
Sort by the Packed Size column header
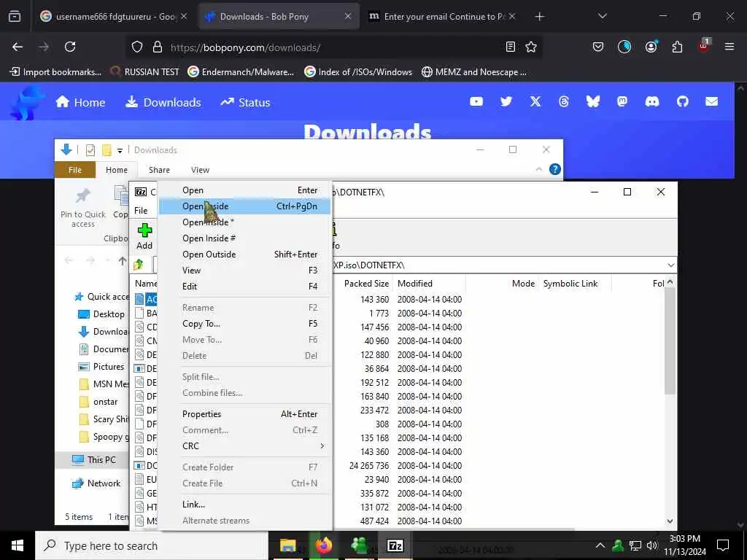point(366,284)
